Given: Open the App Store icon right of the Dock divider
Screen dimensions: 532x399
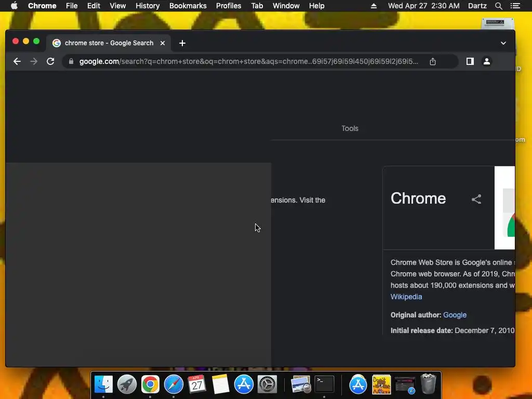Looking at the screenshot, I should [x=358, y=384].
